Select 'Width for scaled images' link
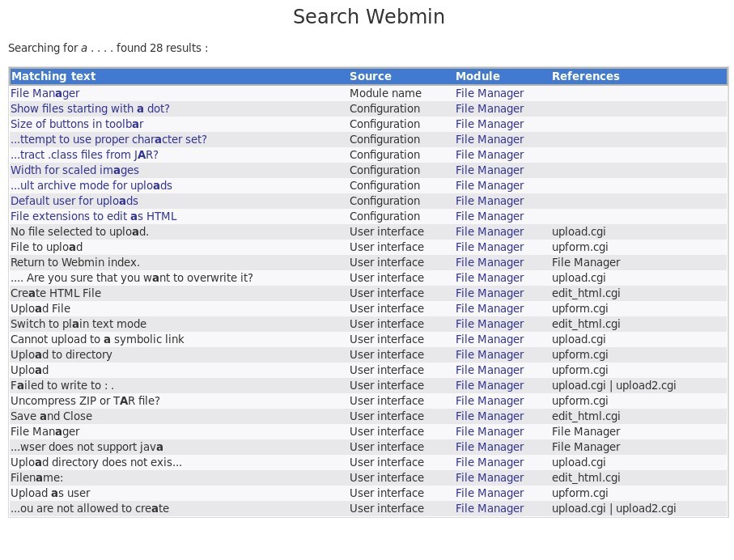Viewport: 734px width, 560px height. click(x=74, y=170)
